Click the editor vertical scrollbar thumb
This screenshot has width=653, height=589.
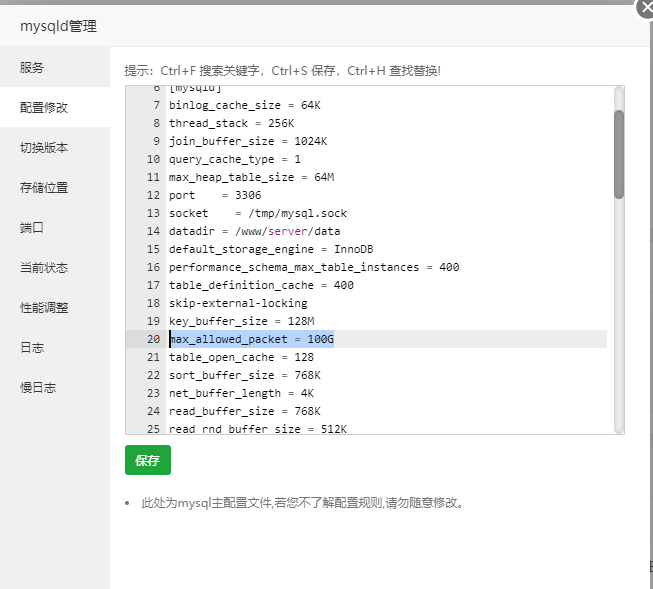(619, 154)
